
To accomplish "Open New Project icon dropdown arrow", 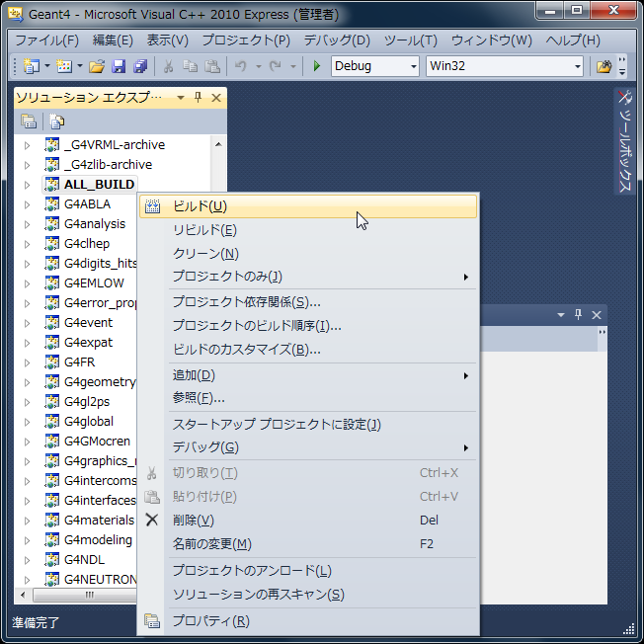I will [x=46, y=66].
